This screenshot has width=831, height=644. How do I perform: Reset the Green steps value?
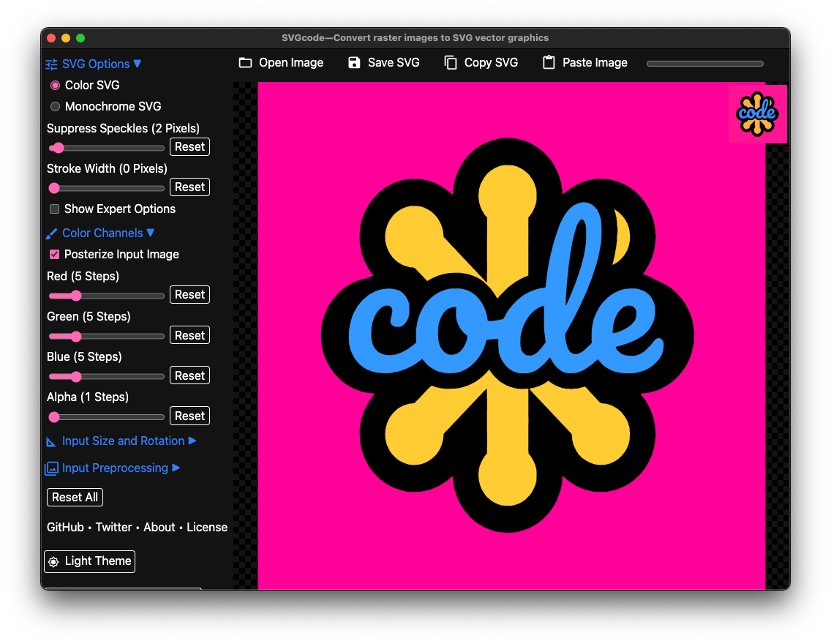click(189, 335)
